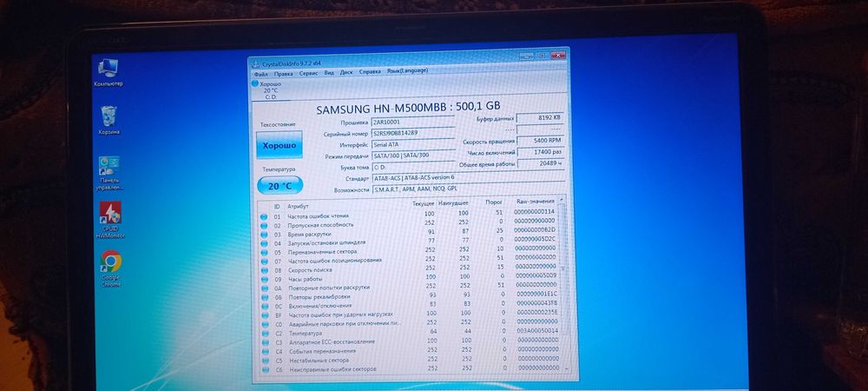Open the Сервис menu

tap(308, 72)
